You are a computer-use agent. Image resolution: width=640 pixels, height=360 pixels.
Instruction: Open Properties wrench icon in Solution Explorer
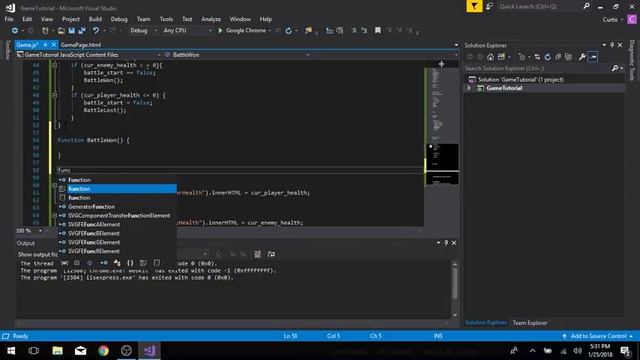tap(582, 57)
